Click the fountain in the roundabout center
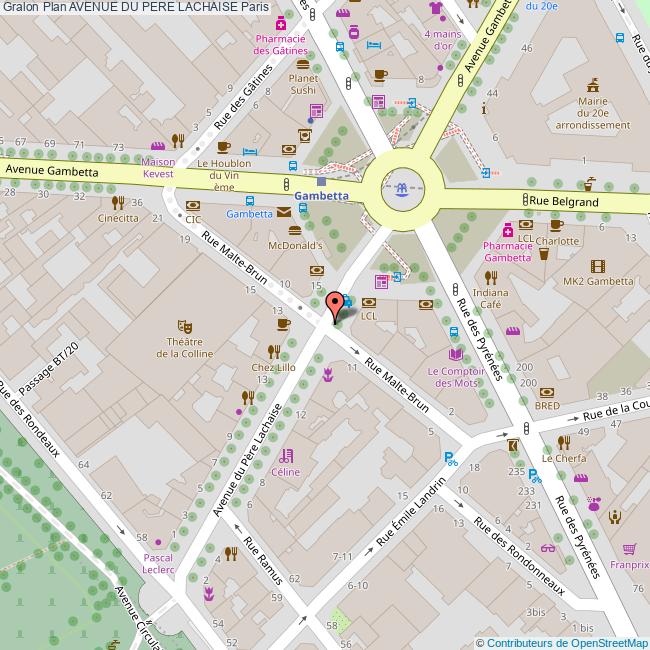The width and height of the screenshot is (650, 650). coord(401,187)
